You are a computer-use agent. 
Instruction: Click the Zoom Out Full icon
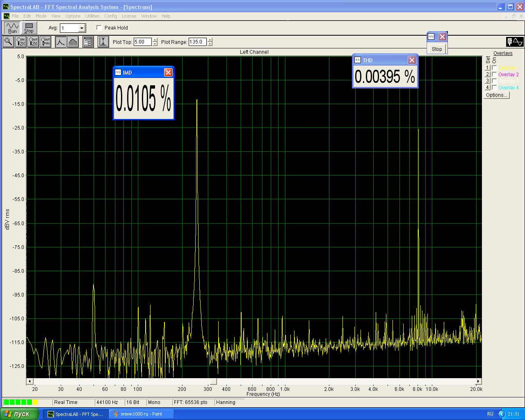coord(46,42)
